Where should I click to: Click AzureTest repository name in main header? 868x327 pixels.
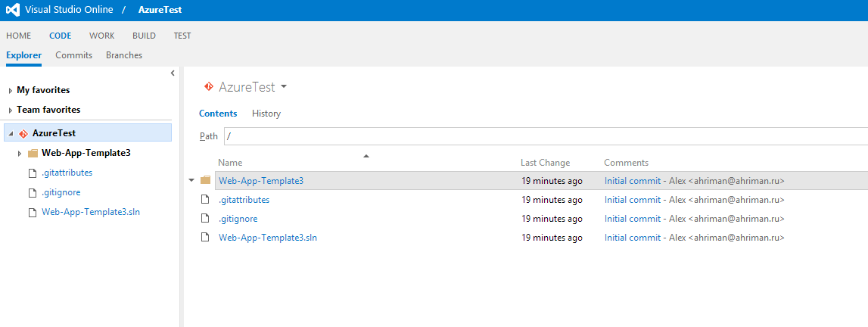247,87
